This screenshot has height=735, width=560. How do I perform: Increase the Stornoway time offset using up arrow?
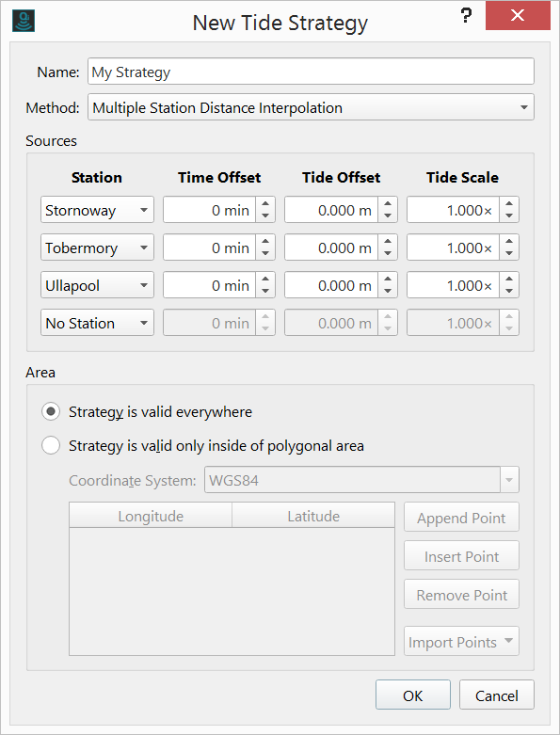(265, 204)
